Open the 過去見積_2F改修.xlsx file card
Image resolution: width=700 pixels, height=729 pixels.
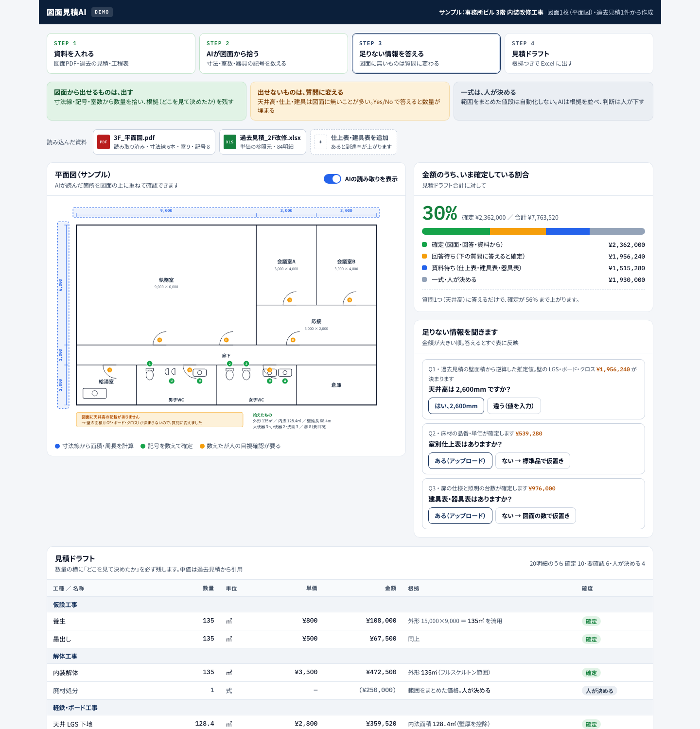262,142
